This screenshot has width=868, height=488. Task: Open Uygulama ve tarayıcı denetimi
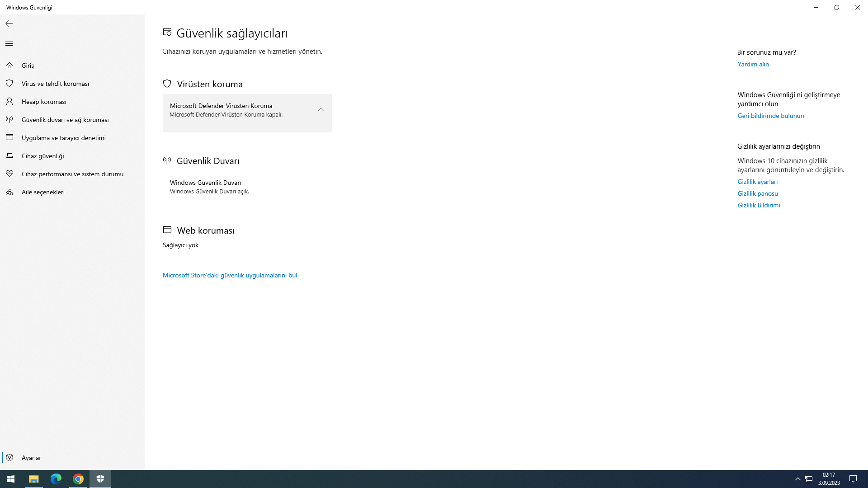pyautogui.click(x=63, y=138)
